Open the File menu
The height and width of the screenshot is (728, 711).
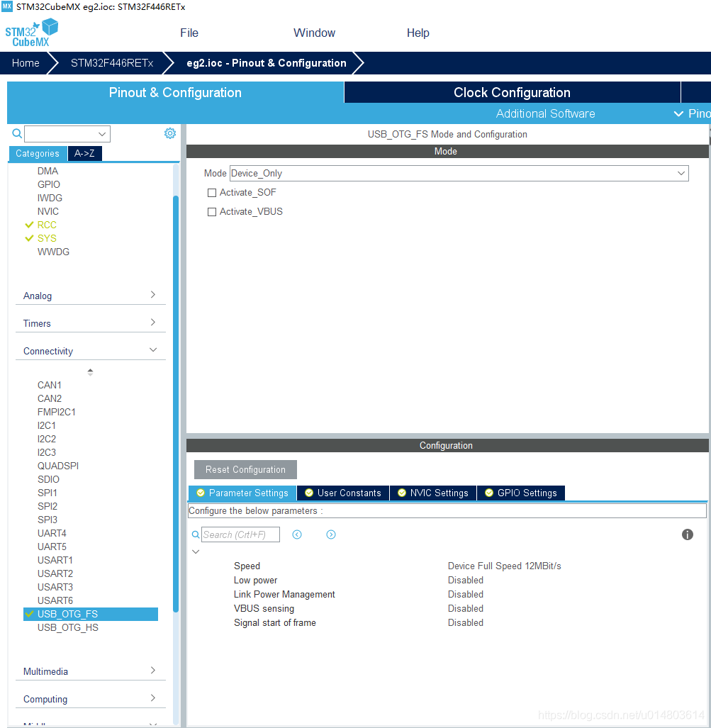(x=189, y=33)
